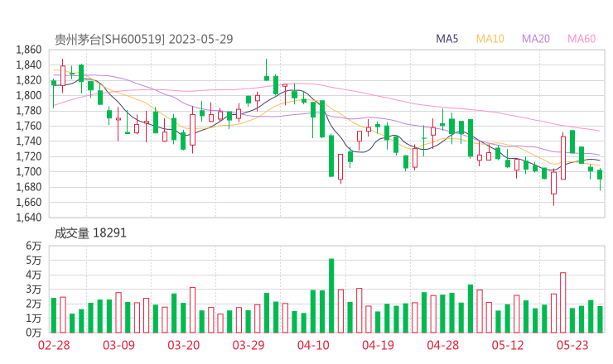Click the 1,640 price axis label
The width and height of the screenshot is (613, 364).
pyautogui.click(x=28, y=217)
